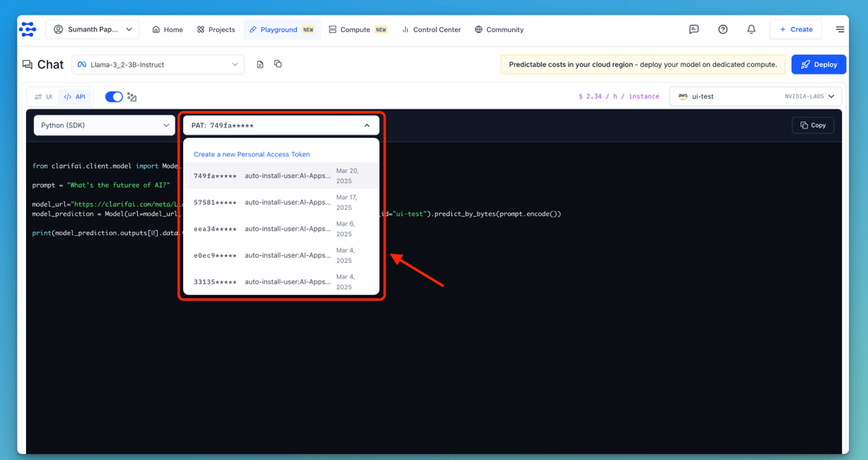
Task: Switch to UI view mode
Action: (43, 97)
